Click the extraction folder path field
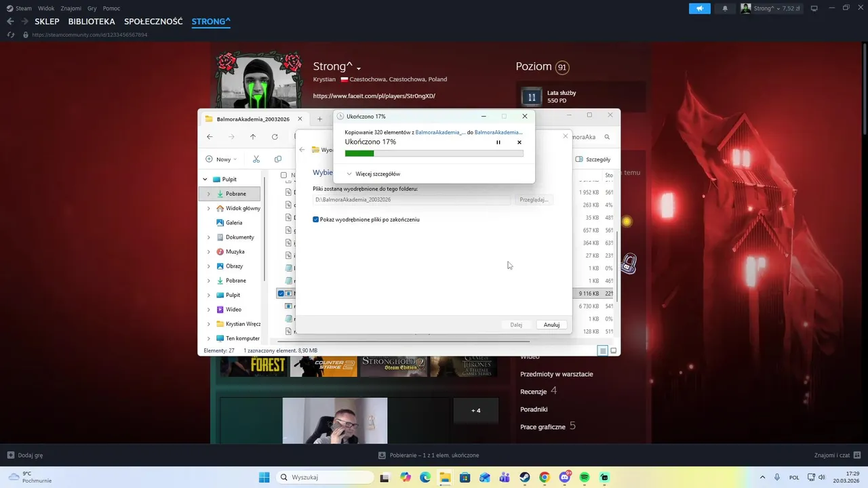 (x=411, y=200)
